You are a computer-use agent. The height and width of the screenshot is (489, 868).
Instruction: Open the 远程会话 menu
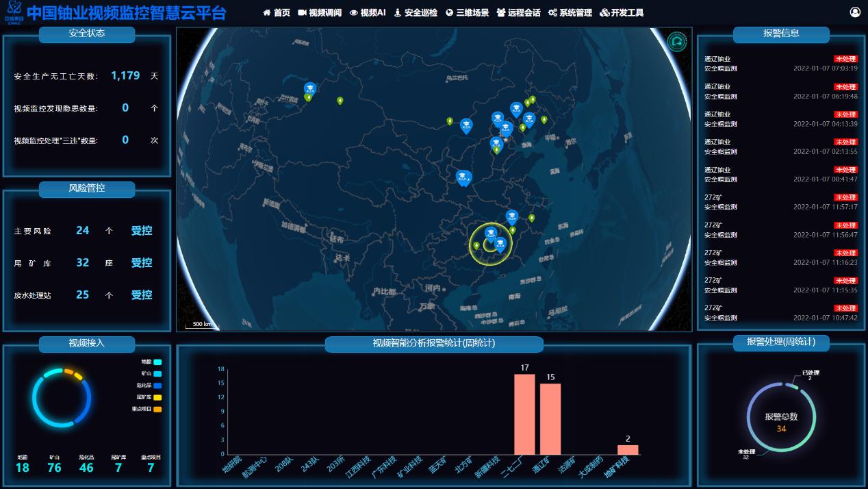(524, 12)
